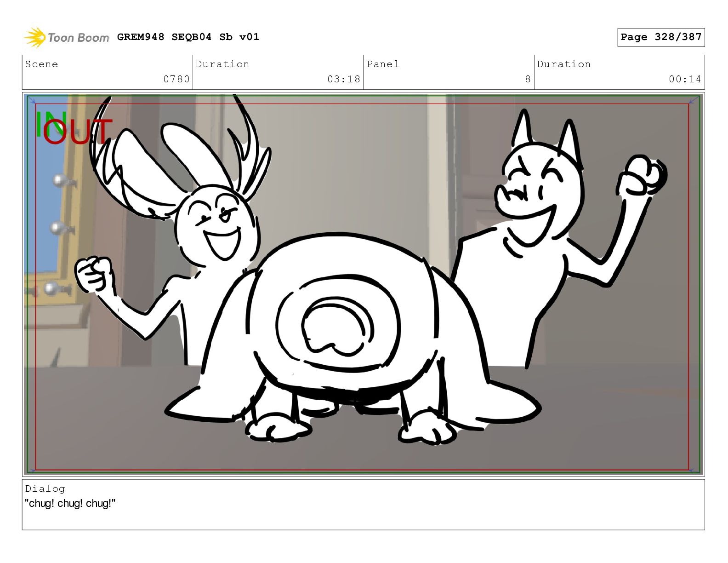Select the 'GREM948 SEQB04 Sb v01' title text
This screenshot has width=728, height=563.
tap(188, 37)
